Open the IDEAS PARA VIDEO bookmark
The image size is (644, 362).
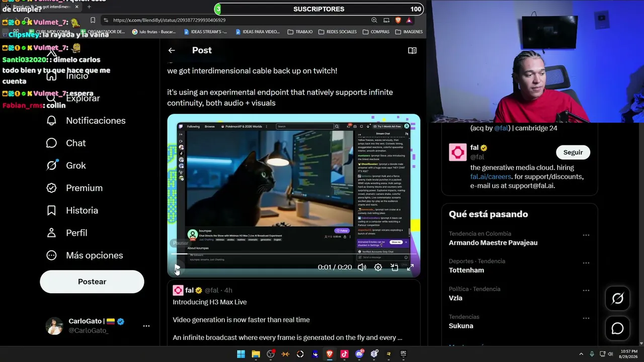[x=257, y=32]
